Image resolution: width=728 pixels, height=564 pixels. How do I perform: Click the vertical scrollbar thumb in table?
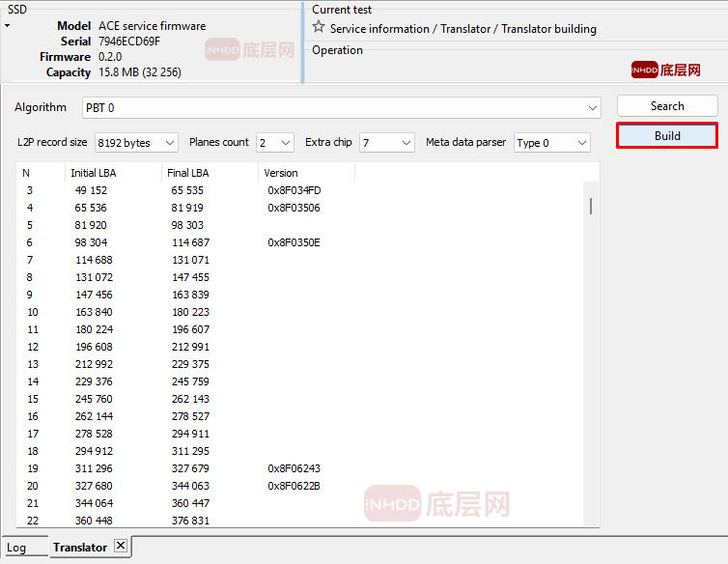click(x=590, y=206)
